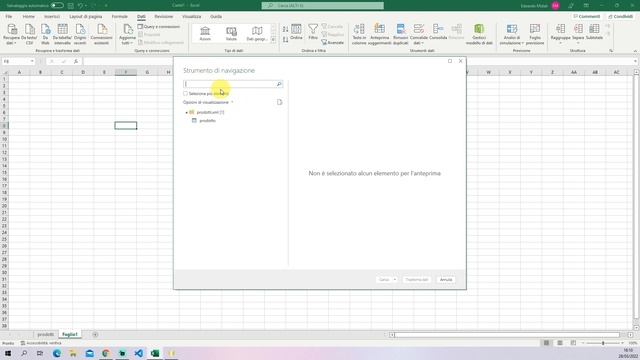Click the Trasforma dati button
This screenshot has width=640, height=360.
point(417,280)
